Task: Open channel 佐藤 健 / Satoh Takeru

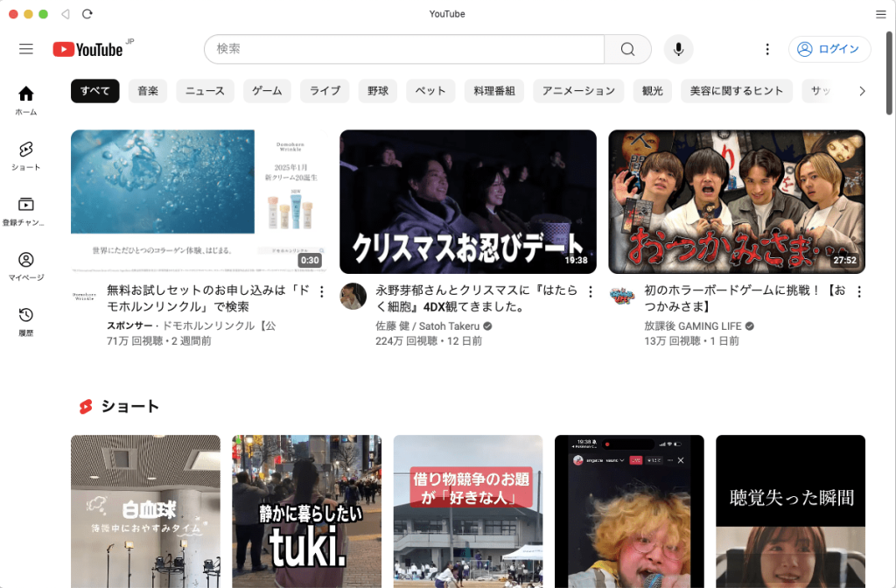Action: (427, 325)
